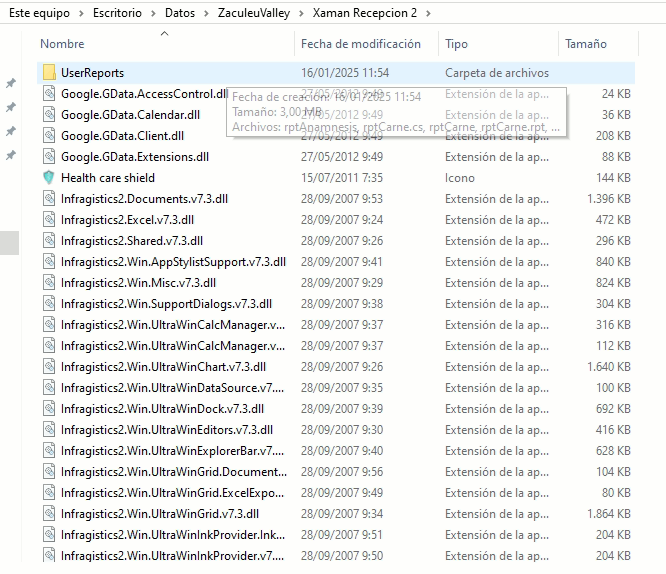Open the chevron after Xaman Recepcion 2
The height and width of the screenshot is (574, 666).
428,13
